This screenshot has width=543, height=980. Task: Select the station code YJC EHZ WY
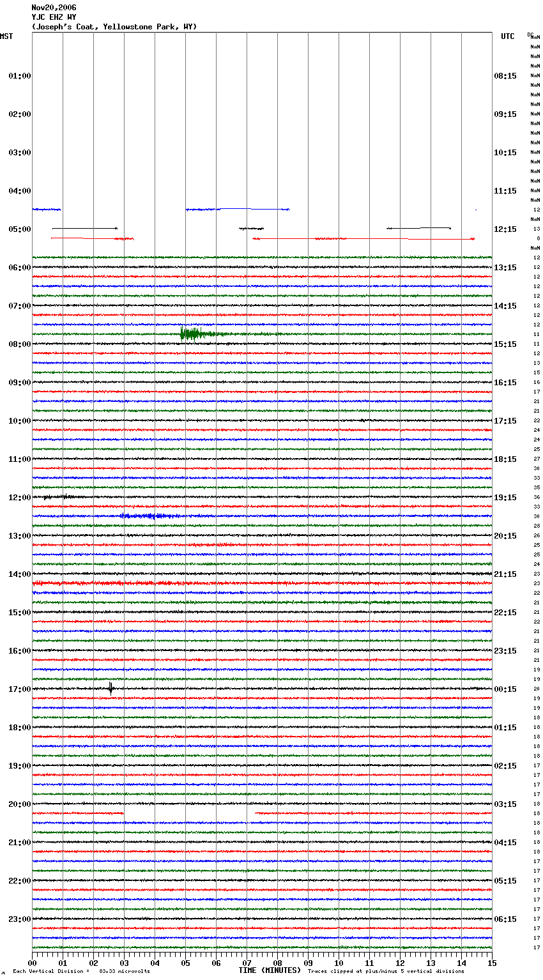tap(54, 17)
